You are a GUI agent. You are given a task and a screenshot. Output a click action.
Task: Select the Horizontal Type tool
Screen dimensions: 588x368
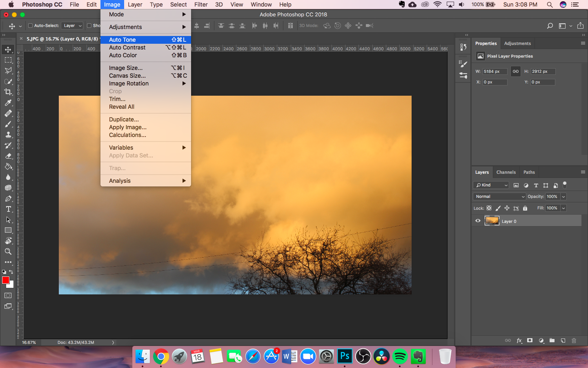pos(8,209)
